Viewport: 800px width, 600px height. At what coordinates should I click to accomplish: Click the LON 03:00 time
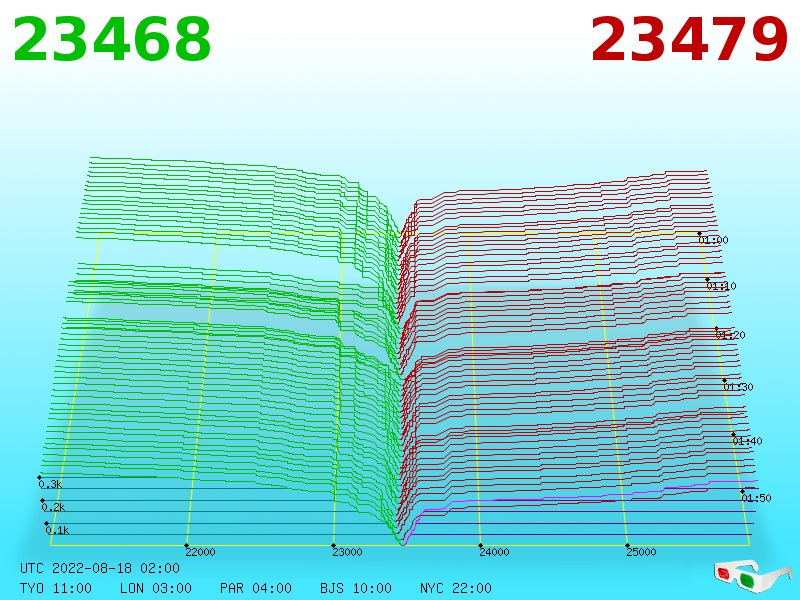(x=156, y=588)
